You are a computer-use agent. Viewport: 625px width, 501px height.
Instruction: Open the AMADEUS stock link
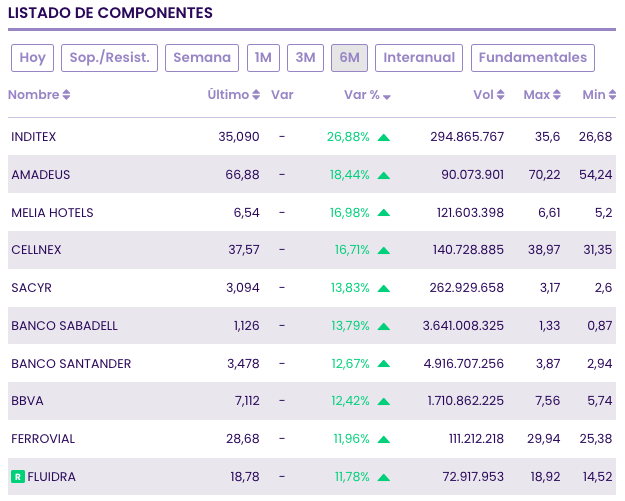[41, 175]
